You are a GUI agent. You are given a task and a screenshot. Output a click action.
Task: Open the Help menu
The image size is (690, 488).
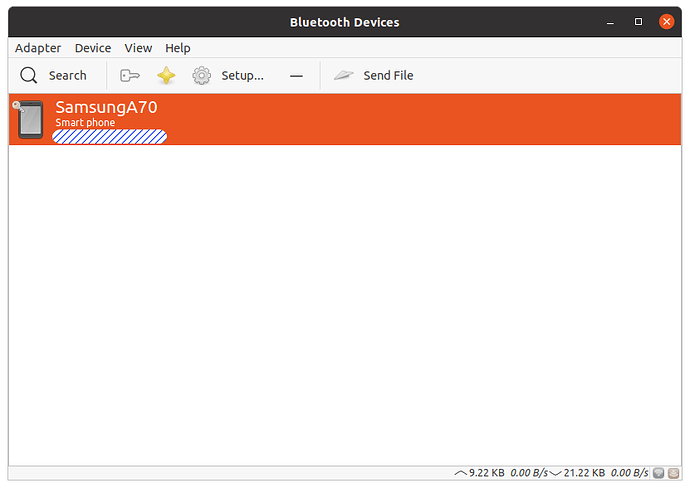click(x=178, y=48)
